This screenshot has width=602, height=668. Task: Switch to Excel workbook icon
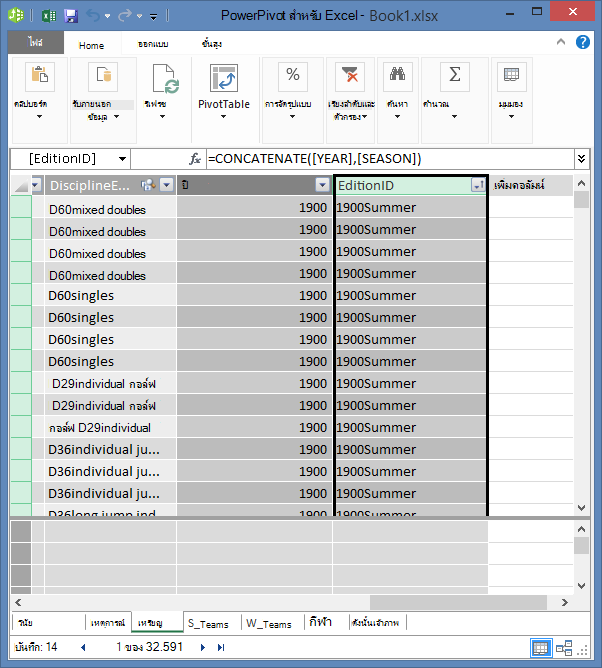coord(49,16)
